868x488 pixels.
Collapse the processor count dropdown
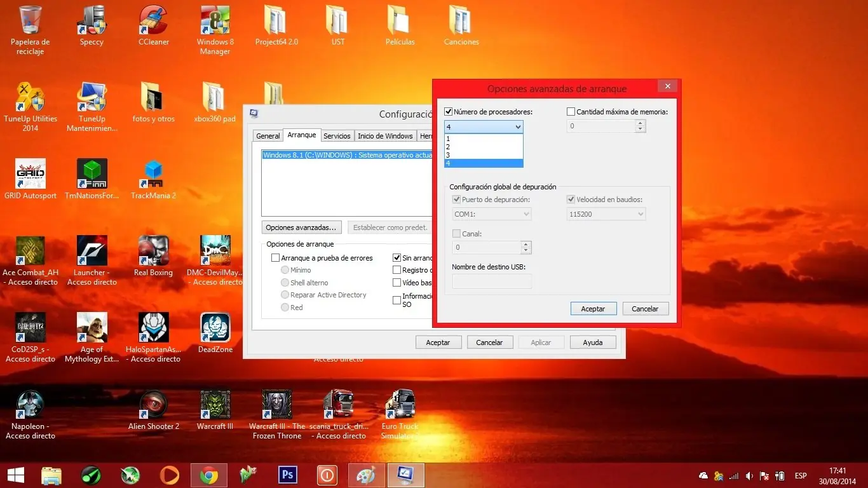518,127
